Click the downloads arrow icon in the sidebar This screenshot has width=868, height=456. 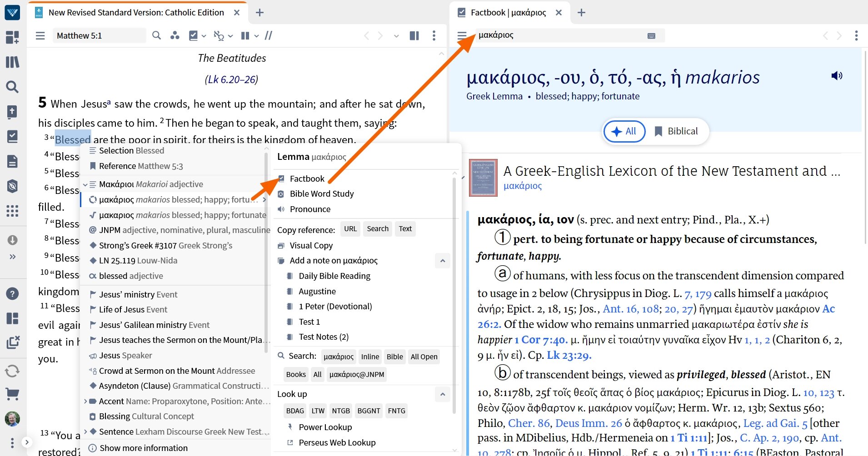[x=12, y=240]
